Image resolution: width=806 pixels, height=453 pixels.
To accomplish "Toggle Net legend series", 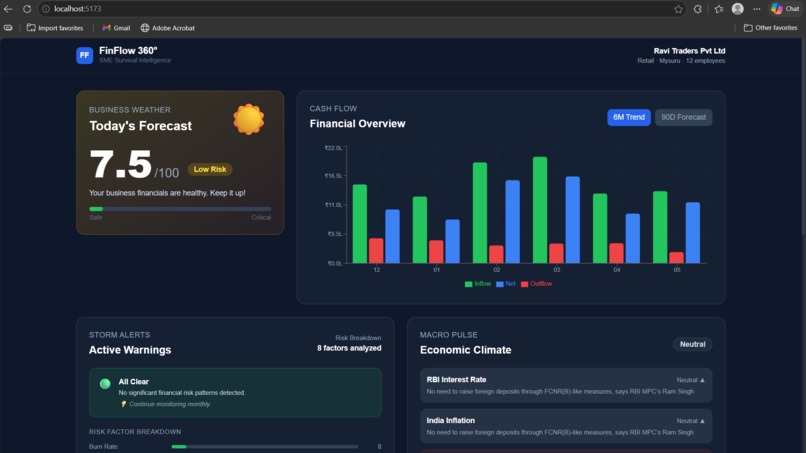I will (x=506, y=284).
